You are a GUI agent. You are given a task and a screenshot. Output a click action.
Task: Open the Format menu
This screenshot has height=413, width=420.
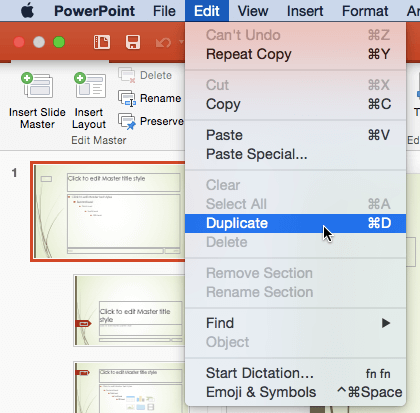point(365,11)
